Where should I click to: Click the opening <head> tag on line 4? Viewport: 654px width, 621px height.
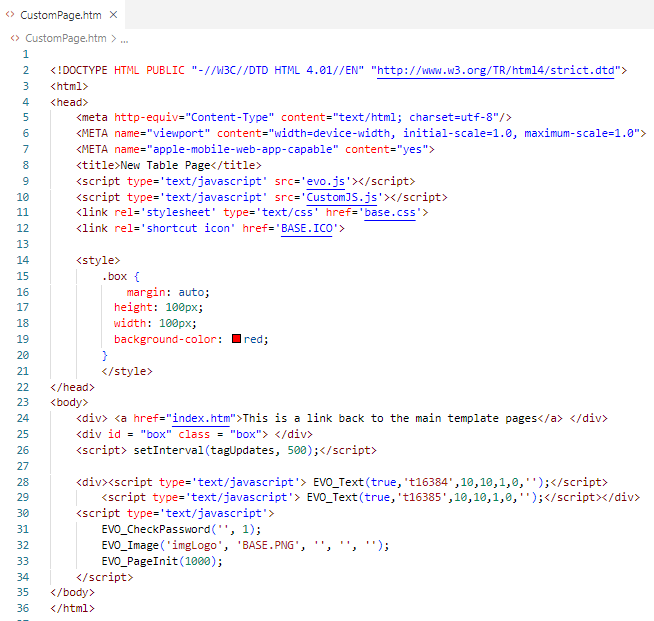click(69, 102)
